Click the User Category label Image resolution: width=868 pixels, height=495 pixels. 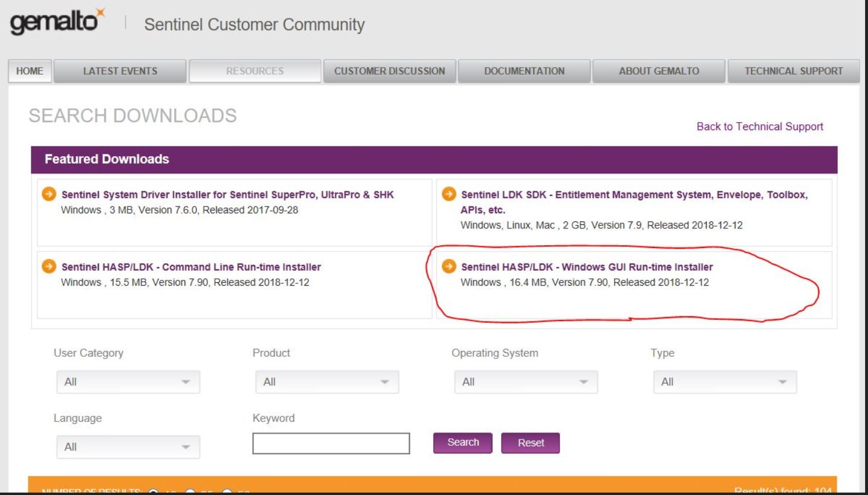[88, 353]
